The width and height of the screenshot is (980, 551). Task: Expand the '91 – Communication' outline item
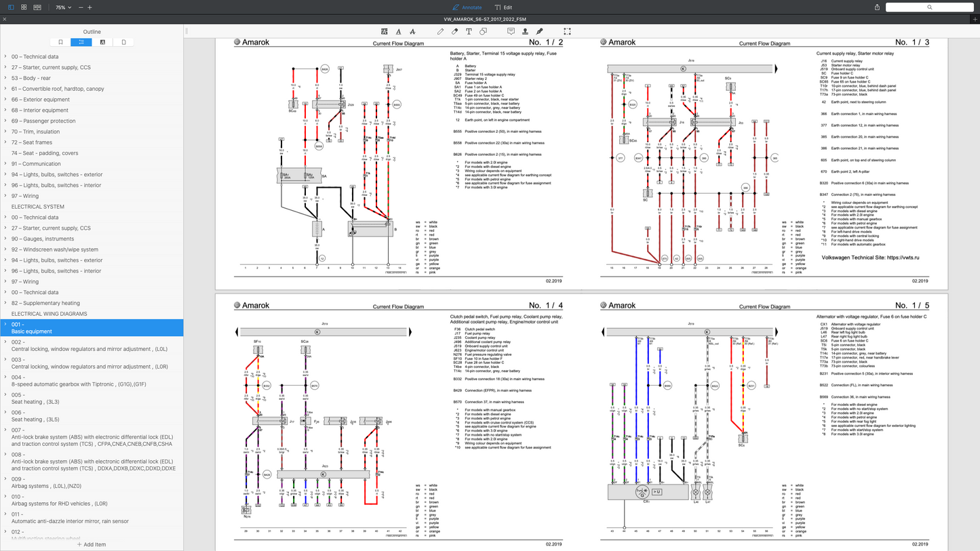click(x=5, y=163)
